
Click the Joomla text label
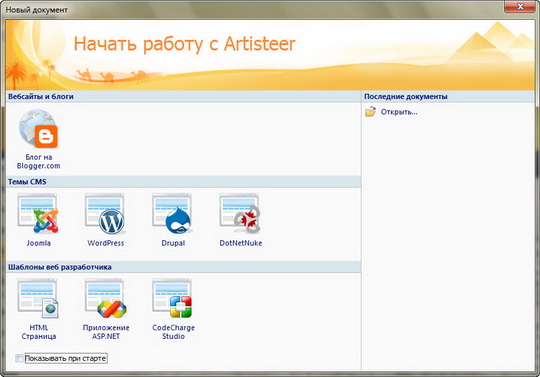pos(39,243)
